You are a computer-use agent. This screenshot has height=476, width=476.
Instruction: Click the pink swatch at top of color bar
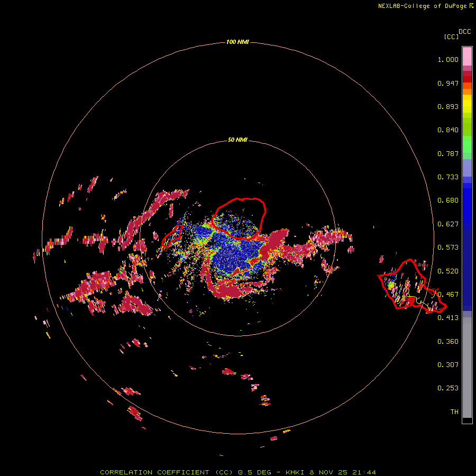point(467,56)
